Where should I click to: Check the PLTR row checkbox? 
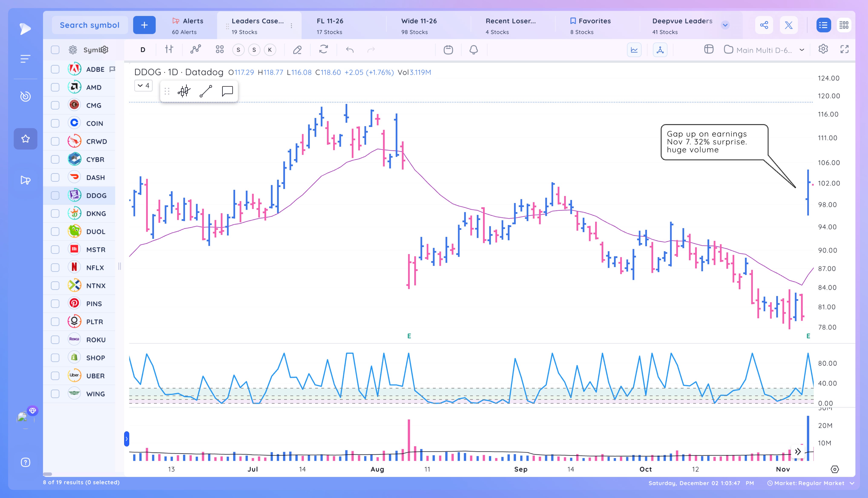(55, 322)
